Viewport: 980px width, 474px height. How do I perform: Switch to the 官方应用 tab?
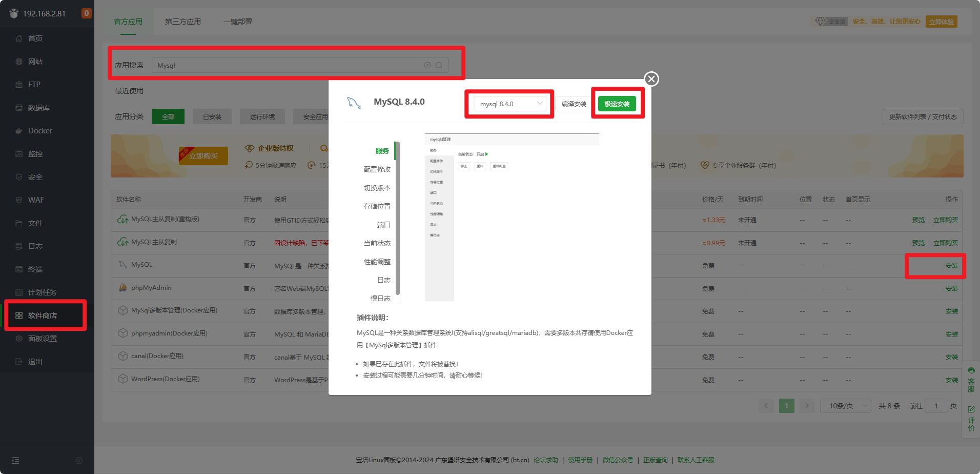[128, 22]
